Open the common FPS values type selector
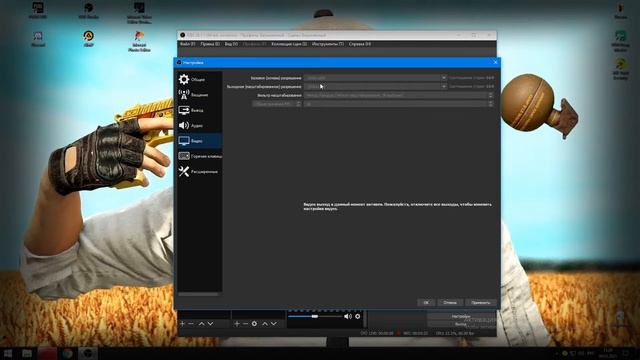Viewport: 640px width, 360px height. 277,104
